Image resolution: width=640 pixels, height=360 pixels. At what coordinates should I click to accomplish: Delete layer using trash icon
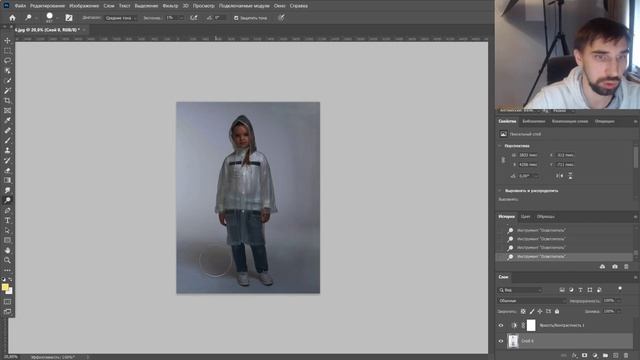click(x=626, y=356)
